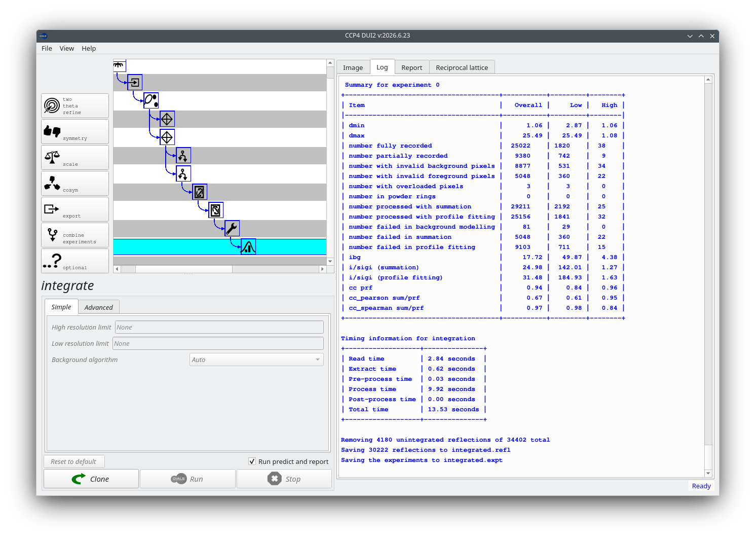Open the File menu
This screenshot has width=756, height=539.
pyautogui.click(x=47, y=49)
